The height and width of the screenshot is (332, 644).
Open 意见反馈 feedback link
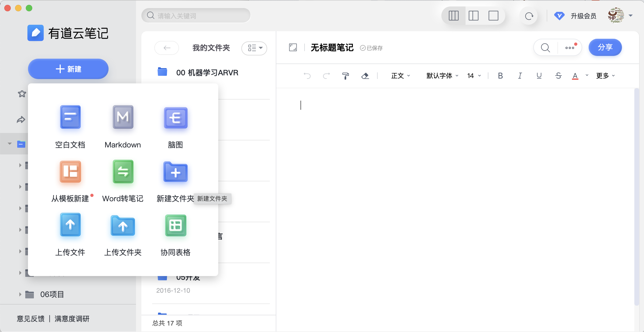point(31,319)
